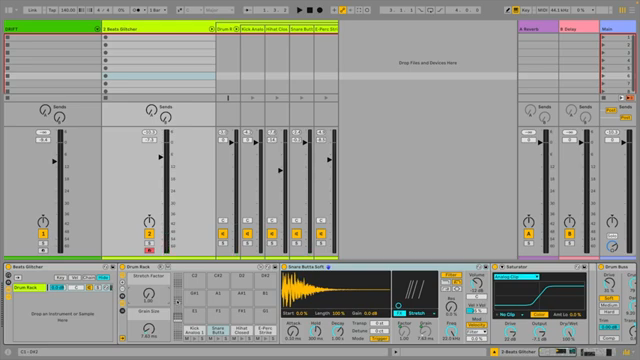The width and height of the screenshot is (640, 360).
Task: Click the Stop All Clips button
Action: tap(604, 98)
